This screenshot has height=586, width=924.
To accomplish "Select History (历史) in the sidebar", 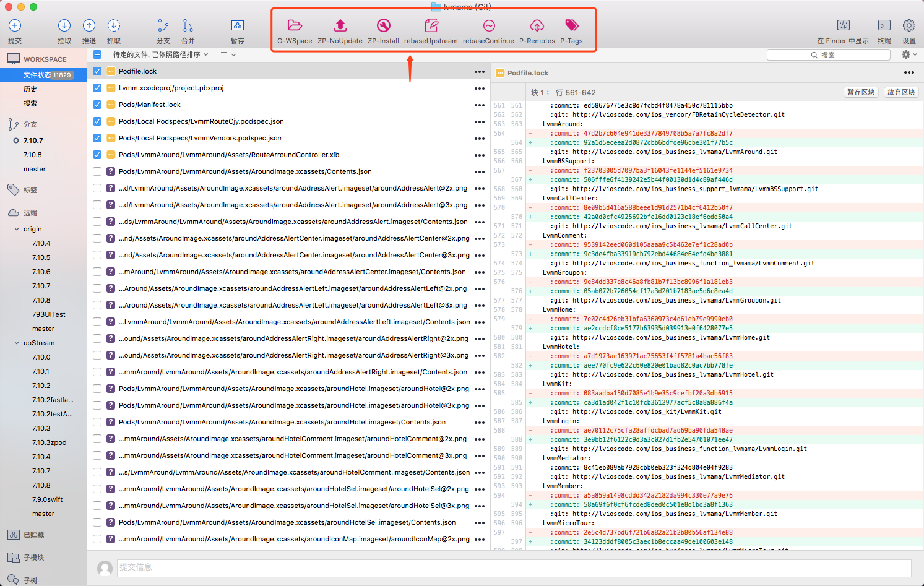I will coord(30,89).
